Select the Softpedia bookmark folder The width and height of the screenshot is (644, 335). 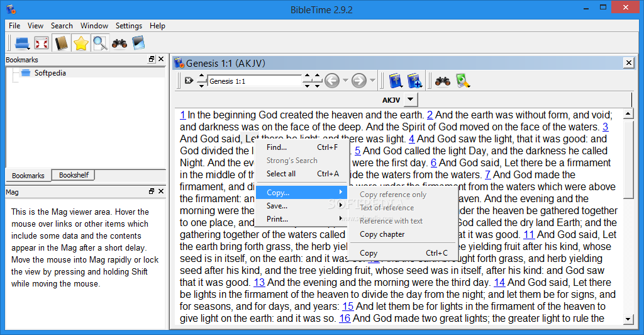point(50,73)
